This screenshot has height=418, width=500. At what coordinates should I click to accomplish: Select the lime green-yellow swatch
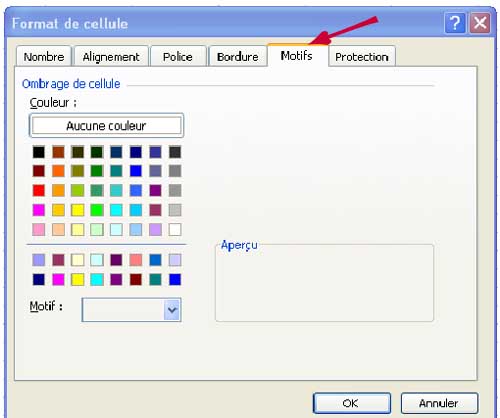[78, 191]
